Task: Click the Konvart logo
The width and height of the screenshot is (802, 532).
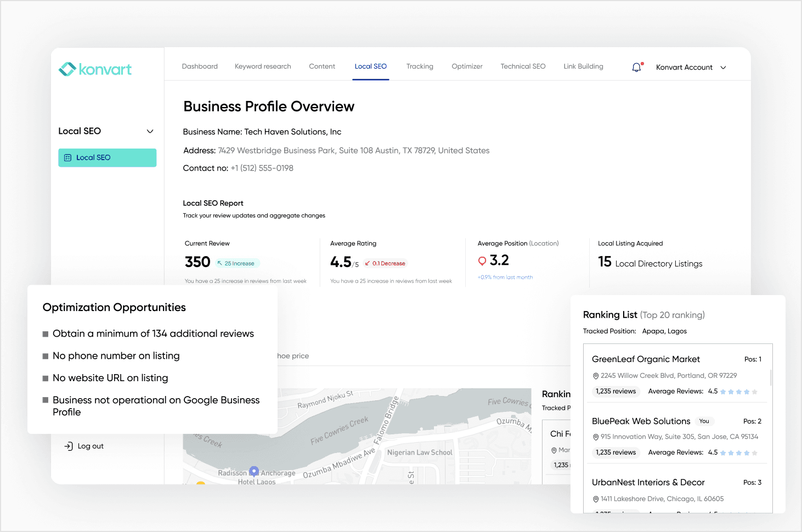Action: click(94, 69)
